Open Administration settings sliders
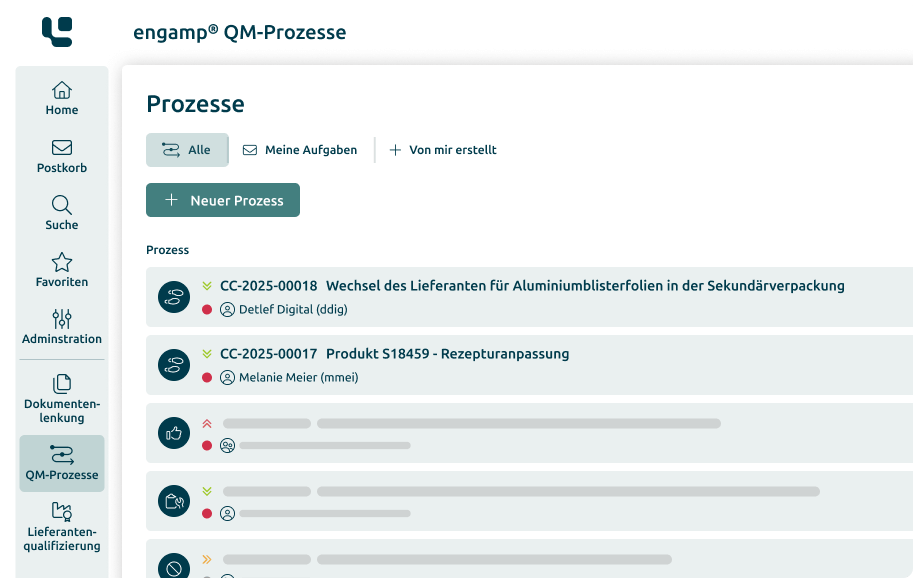 coord(62,327)
